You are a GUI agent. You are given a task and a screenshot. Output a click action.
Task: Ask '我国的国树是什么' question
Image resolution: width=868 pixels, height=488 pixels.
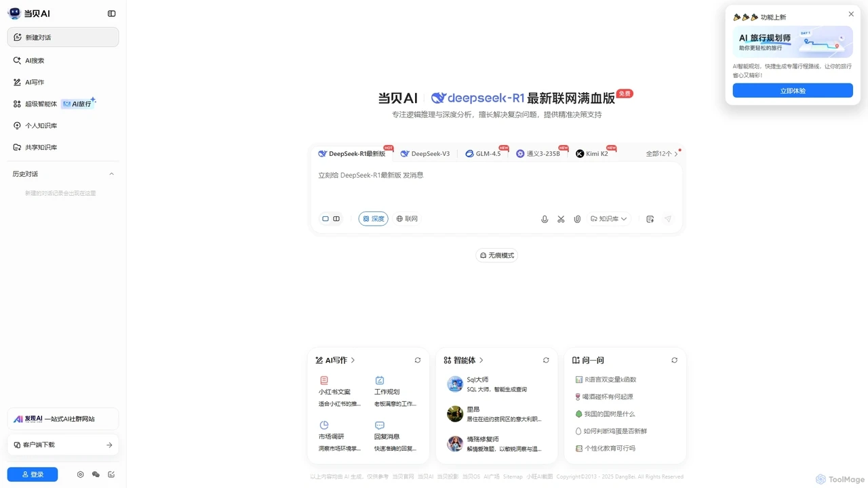point(605,413)
